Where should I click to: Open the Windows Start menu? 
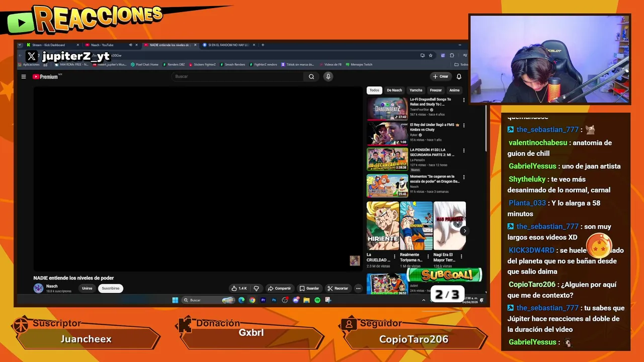coord(175,300)
